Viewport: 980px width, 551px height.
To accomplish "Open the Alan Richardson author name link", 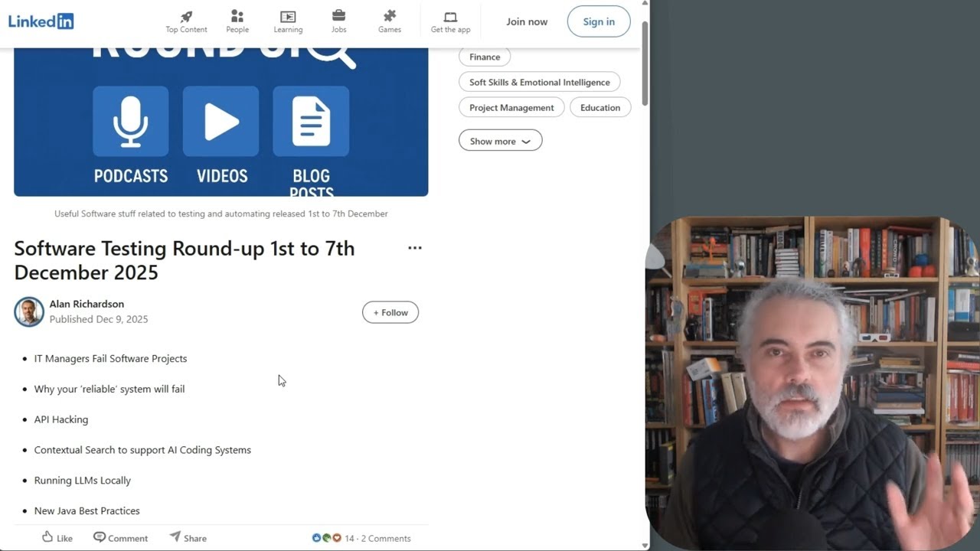I will click(x=87, y=304).
